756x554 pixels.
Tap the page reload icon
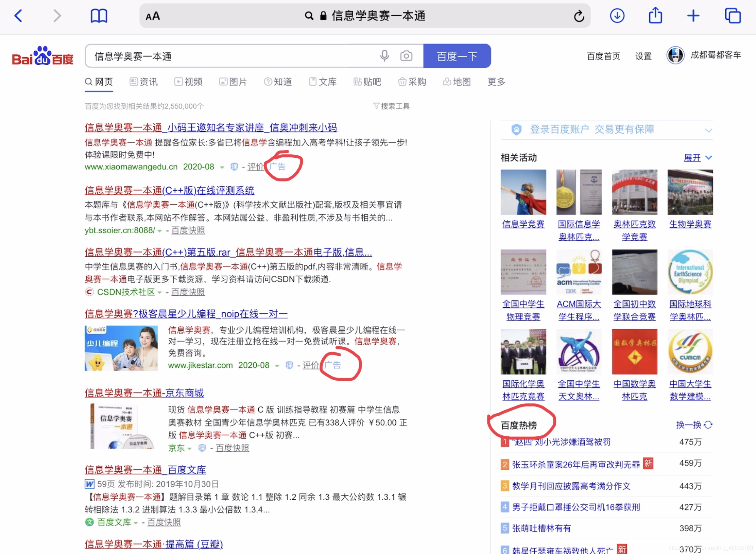point(579,16)
